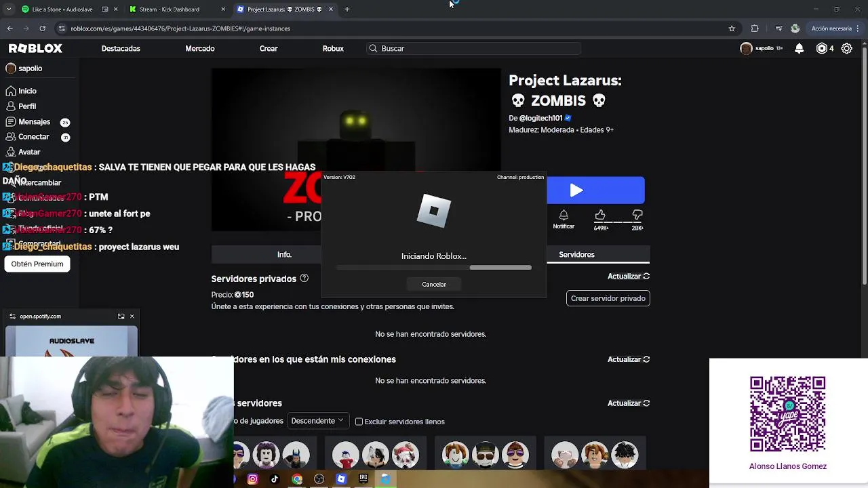Viewport: 868px width, 488px height.
Task: Open TikTok from the taskbar
Action: (x=275, y=479)
